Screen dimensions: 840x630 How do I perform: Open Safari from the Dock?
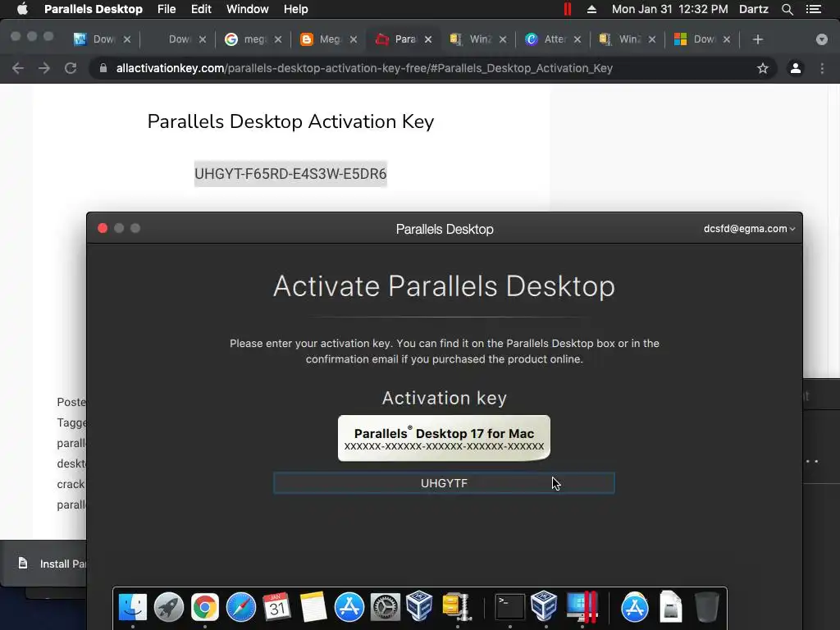(x=241, y=607)
